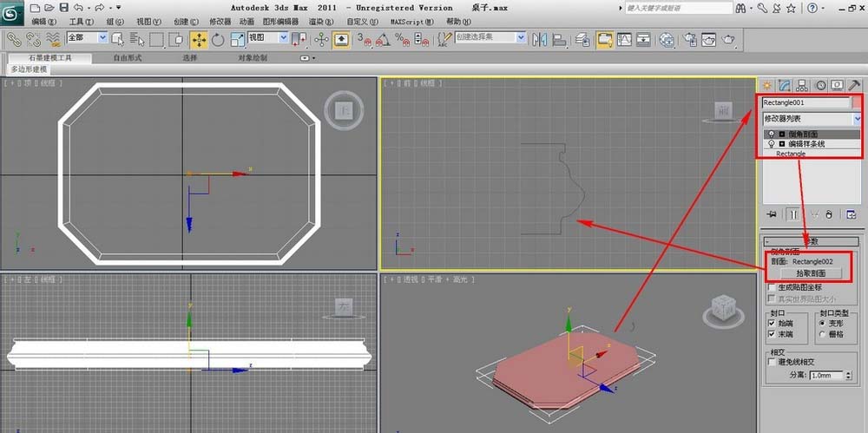Open the Schematic View icon
The height and width of the screenshot is (433, 868).
click(x=643, y=39)
